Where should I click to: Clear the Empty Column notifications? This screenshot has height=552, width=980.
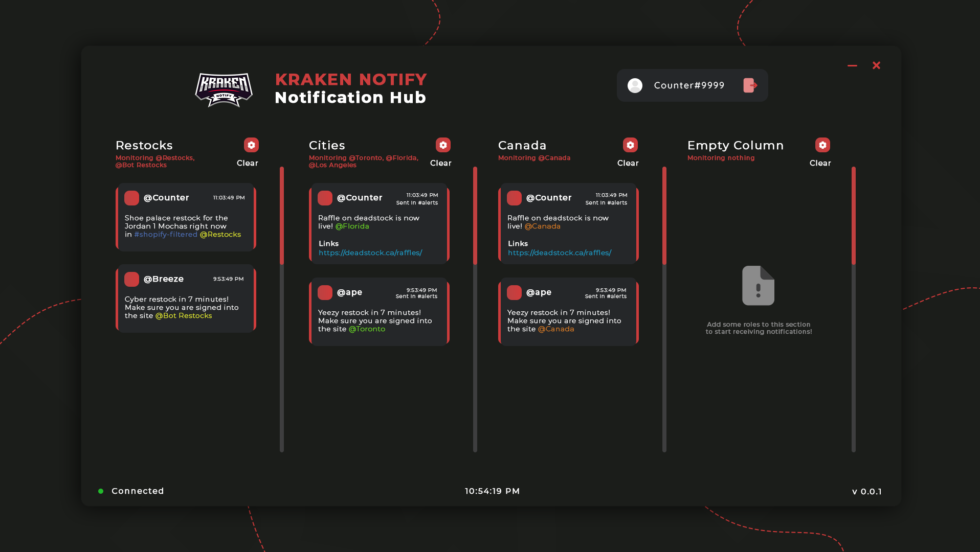click(820, 163)
